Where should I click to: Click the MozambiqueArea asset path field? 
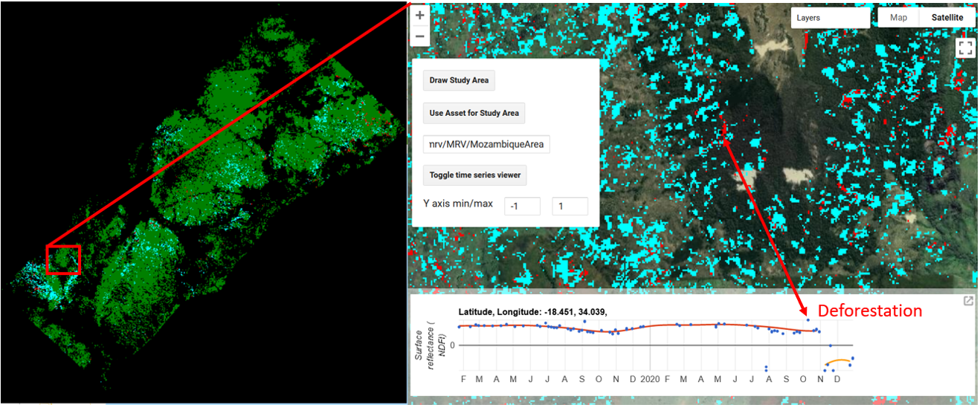486,144
